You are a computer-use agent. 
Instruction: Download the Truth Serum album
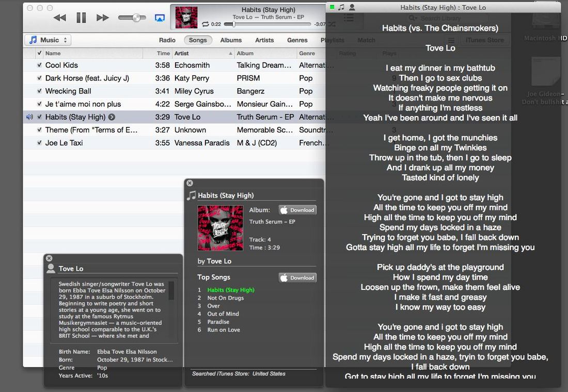[297, 210]
